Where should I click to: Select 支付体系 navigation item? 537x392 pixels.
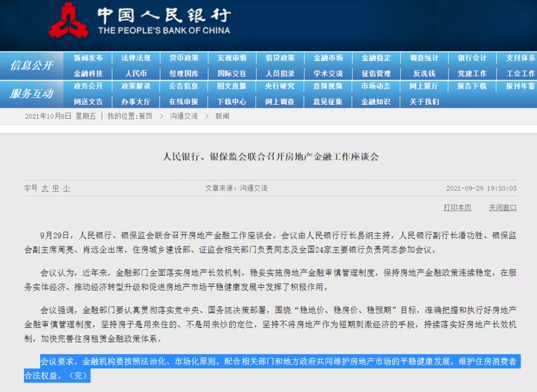coord(521,58)
